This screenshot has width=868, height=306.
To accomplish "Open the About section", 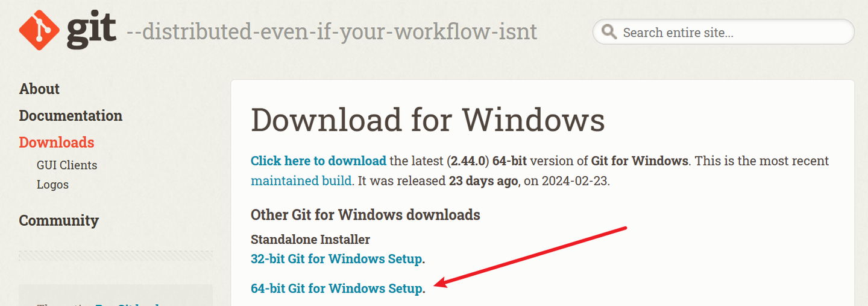I will tap(39, 89).
